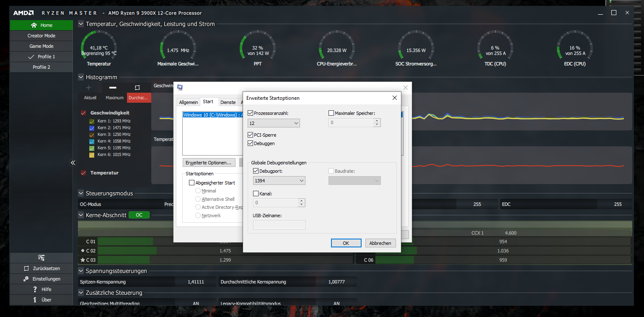Select the Maximum histogram tab
This screenshot has width=644, height=317.
(x=114, y=98)
